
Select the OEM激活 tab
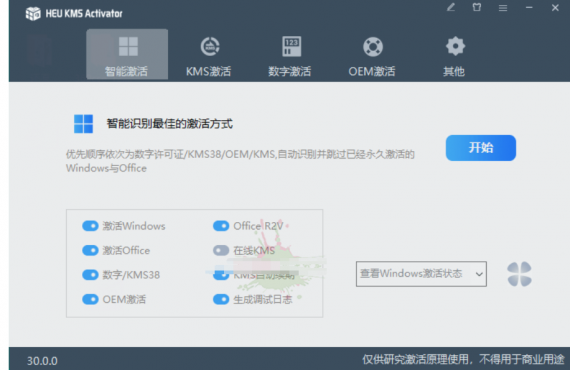[372, 56]
